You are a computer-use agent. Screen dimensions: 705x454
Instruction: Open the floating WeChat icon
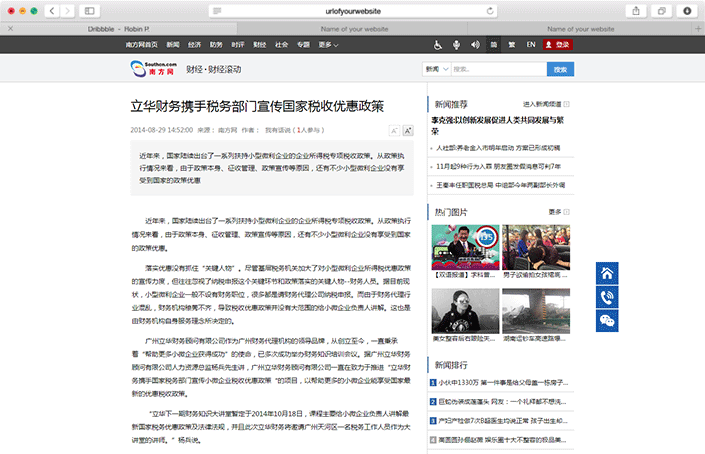[607, 320]
